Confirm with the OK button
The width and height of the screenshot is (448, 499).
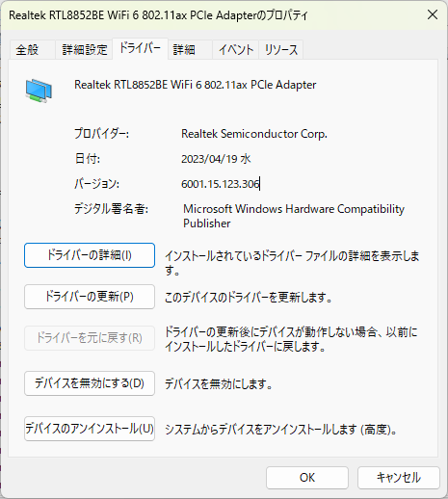click(307, 478)
